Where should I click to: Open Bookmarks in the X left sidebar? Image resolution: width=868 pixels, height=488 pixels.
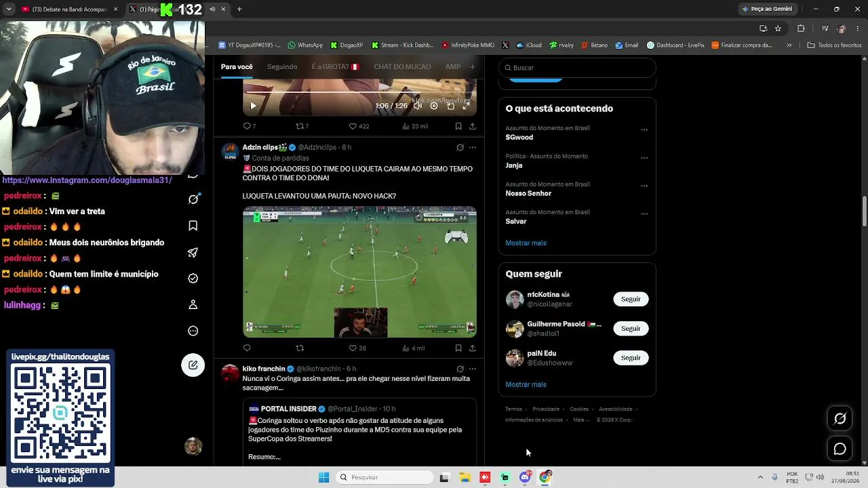(193, 226)
